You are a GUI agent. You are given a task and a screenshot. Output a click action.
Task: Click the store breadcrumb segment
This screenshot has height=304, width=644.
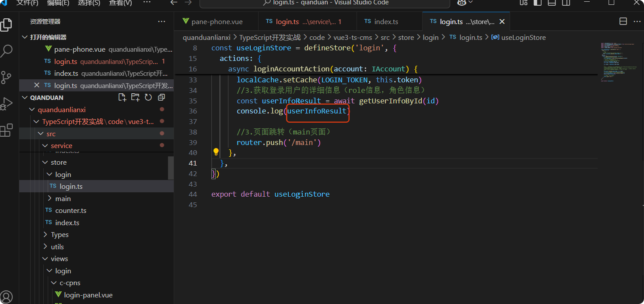click(406, 37)
